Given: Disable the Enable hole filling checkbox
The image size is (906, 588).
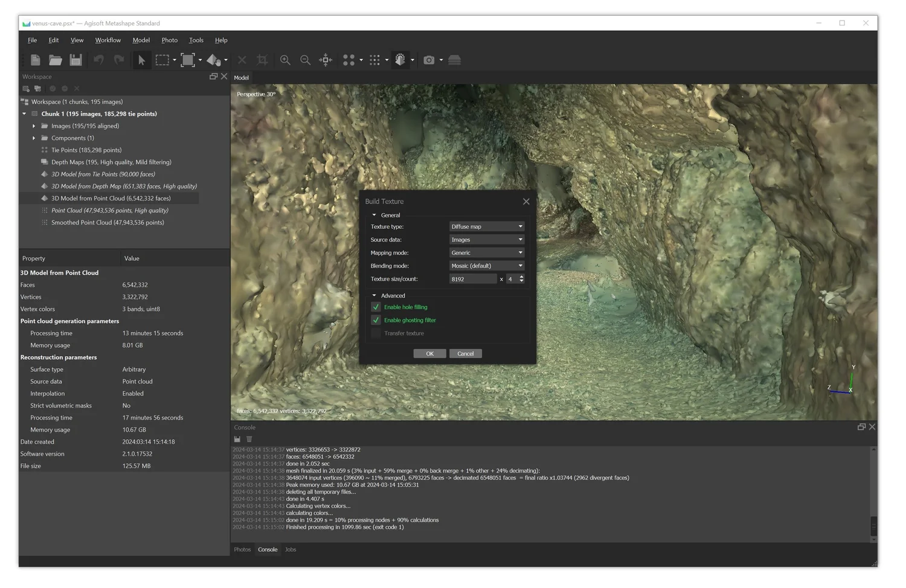Looking at the screenshot, I should (376, 307).
